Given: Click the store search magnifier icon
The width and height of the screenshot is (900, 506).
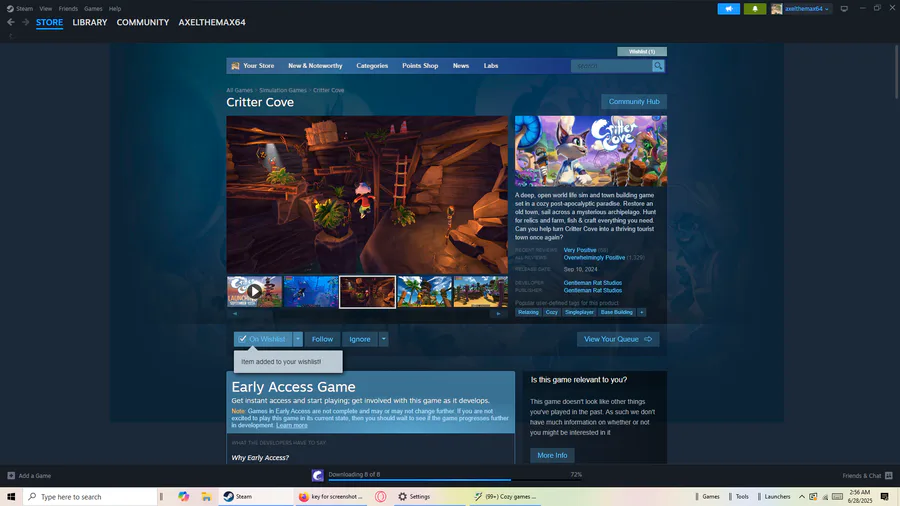Looking at the screenshot, I should coord(658,66).
